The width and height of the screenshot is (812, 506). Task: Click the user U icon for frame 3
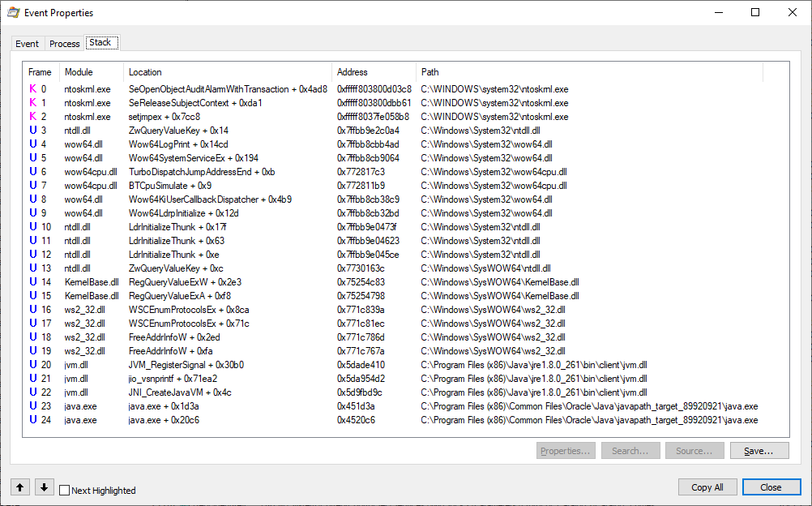pyautogui.click(x=33, y=131)
